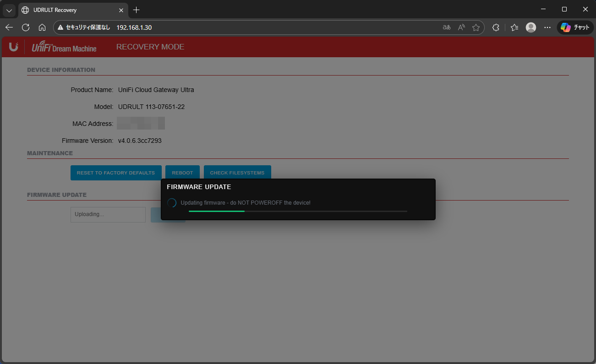This screenshot has height=364, width=596.
Task: Select the UDRULT Recovery tab
Action: coord(69,10)
